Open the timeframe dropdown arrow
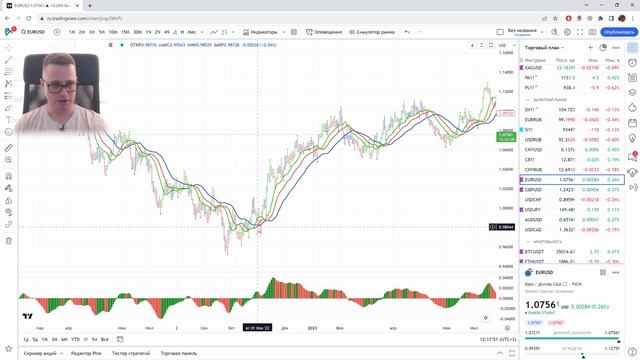Screen dimensions: 640x360 point(202,32)
